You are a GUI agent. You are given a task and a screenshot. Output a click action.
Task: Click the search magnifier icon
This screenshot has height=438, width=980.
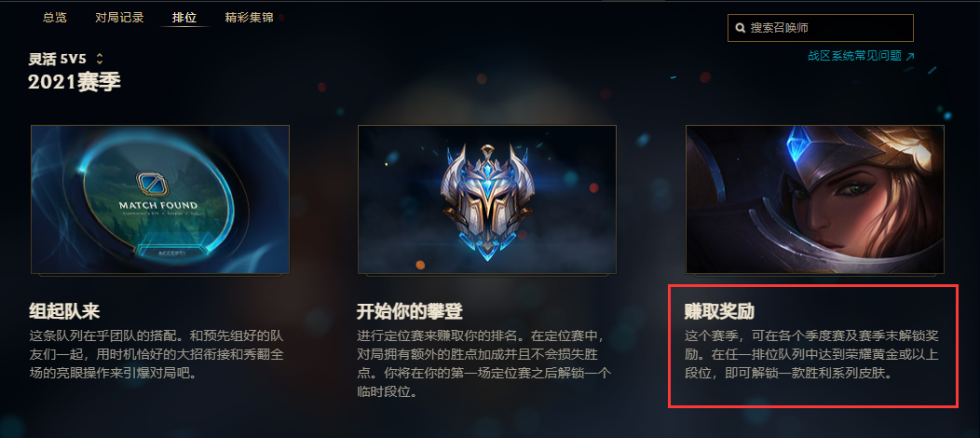[741, 28]
